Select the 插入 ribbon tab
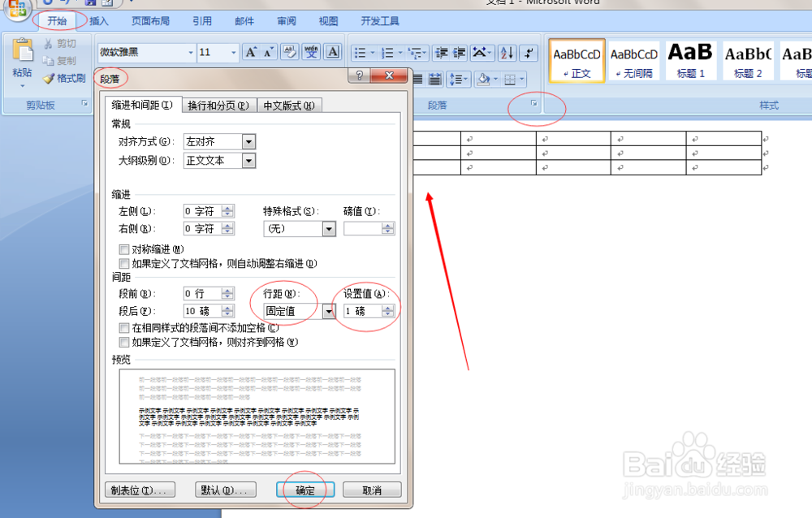 (97, 22)
